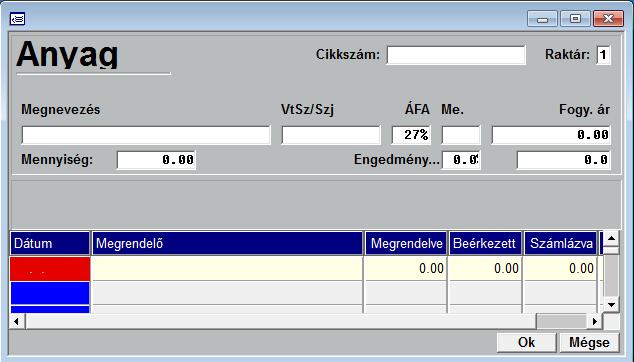The image size is (634, 362).
Task: Cancel with the Mégse button
Action: 589,343
